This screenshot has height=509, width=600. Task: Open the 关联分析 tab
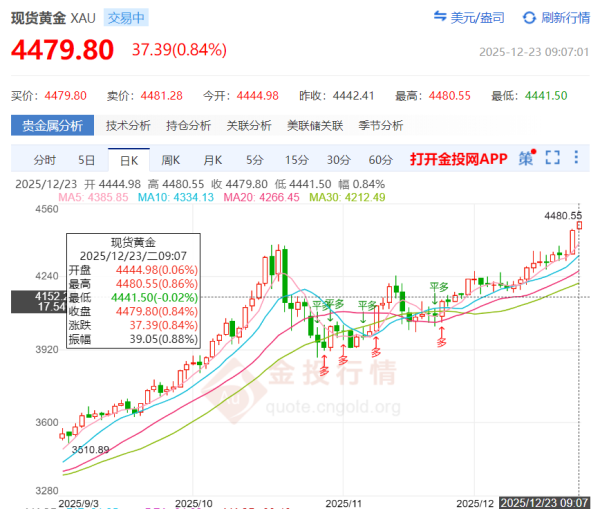point(249,126)
